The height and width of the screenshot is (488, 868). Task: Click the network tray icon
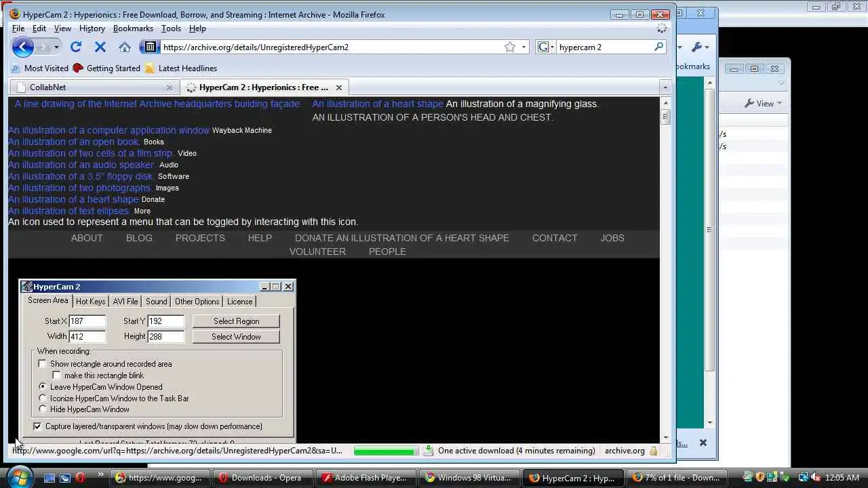[804, 478]
